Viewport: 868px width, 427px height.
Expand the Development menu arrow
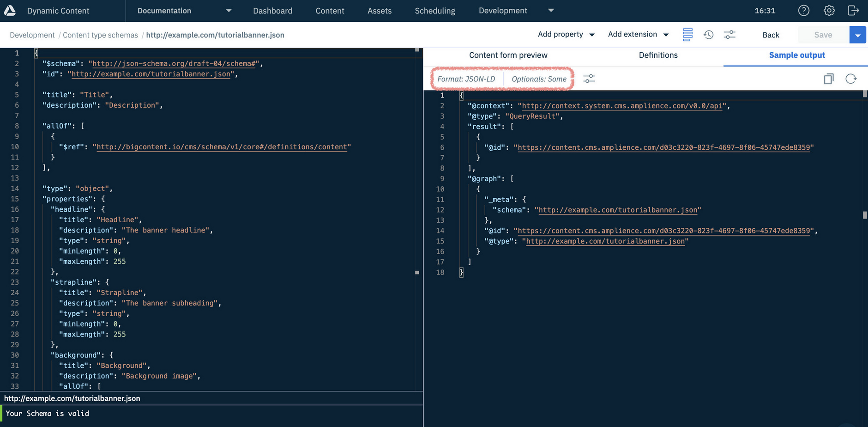551,10
